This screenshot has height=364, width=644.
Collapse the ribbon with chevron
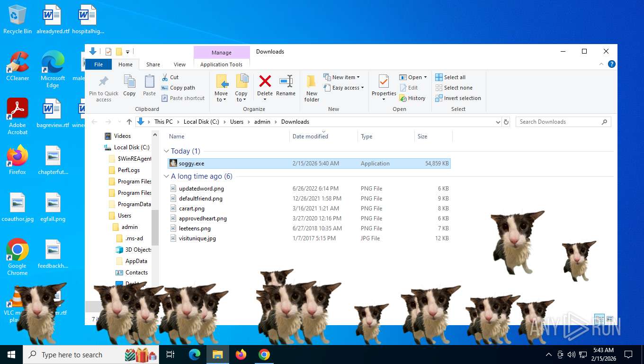click(x=602, y=64)
